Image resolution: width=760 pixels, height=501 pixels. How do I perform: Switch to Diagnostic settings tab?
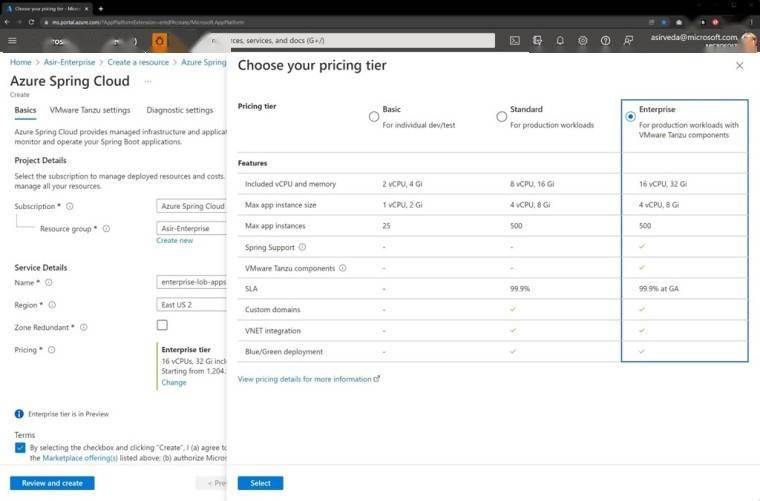180,110
